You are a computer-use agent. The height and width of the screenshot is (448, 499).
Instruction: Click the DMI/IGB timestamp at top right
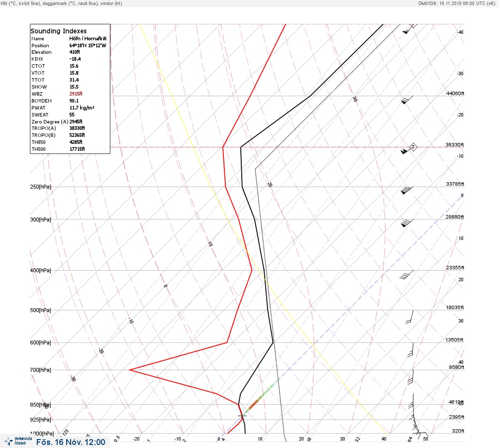[457, 3]
